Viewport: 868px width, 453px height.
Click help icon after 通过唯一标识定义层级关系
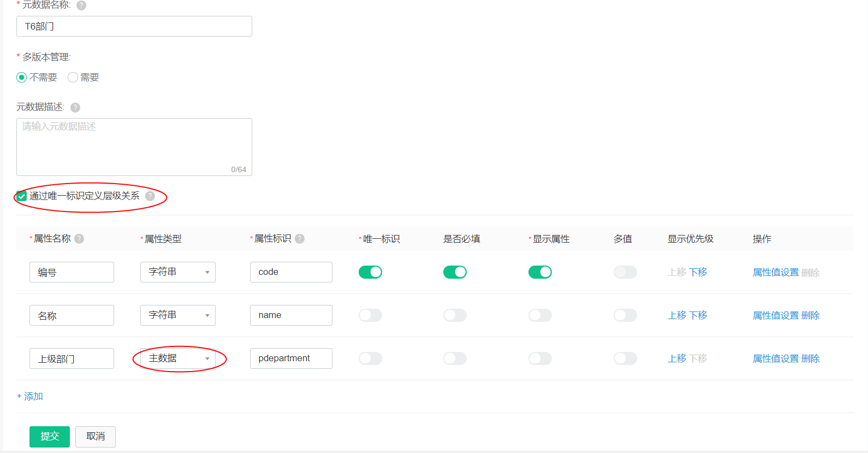150,196
